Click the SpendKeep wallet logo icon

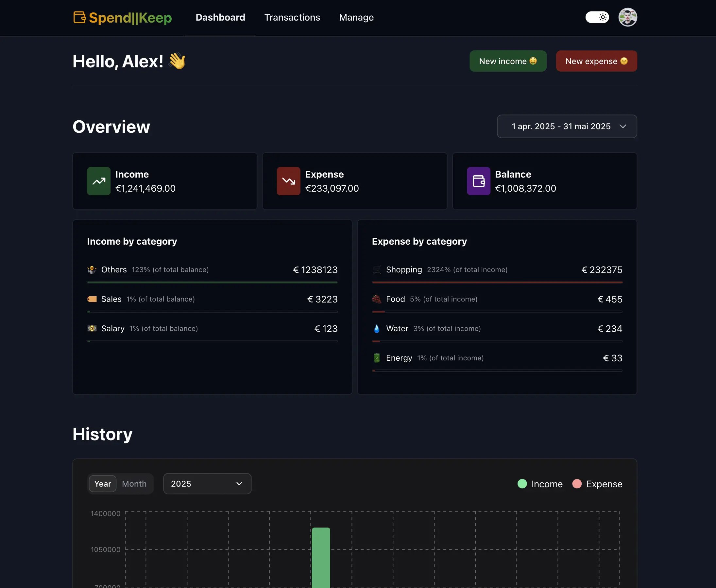79,17
